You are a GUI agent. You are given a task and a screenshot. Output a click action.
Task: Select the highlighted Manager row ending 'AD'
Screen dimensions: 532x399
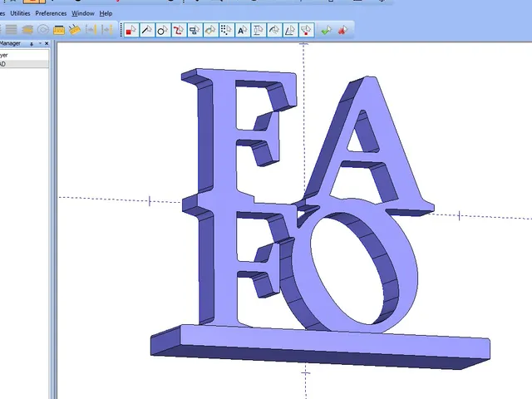pyautogui.click(x=24, y=64)
